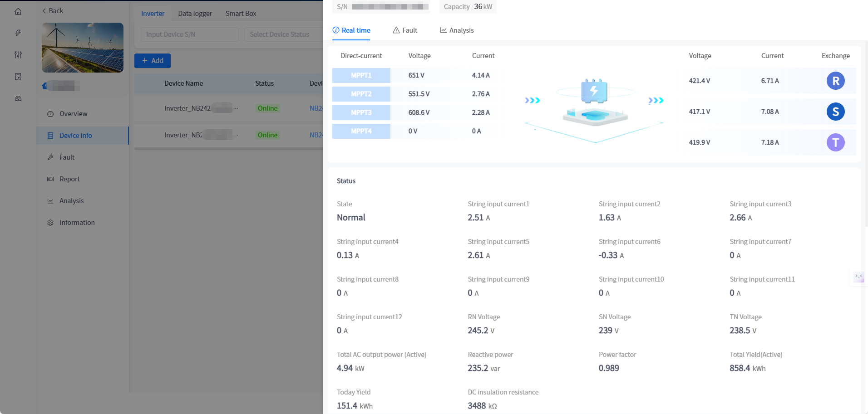Click the dashboard gauge sidebar icon

18,98
